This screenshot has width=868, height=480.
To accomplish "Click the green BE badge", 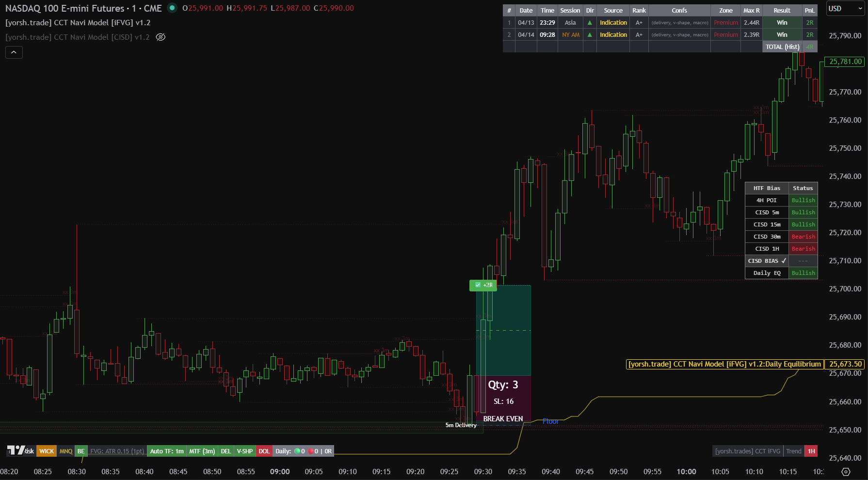I will (x=81, y=451).
